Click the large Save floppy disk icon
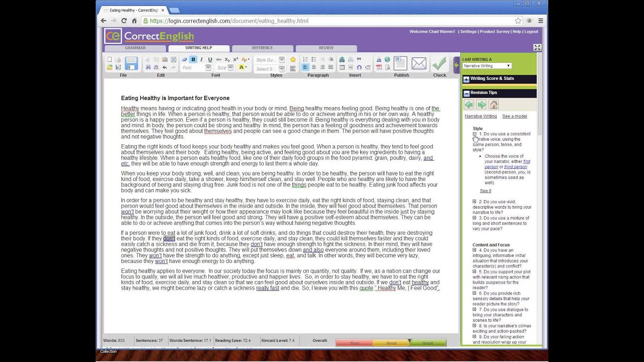 [x=131, y=63]
